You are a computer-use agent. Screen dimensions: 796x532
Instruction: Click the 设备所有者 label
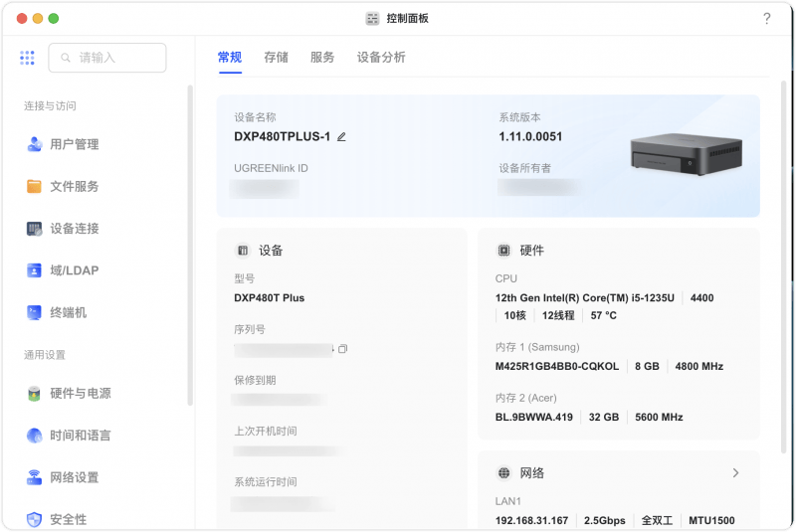525,168
